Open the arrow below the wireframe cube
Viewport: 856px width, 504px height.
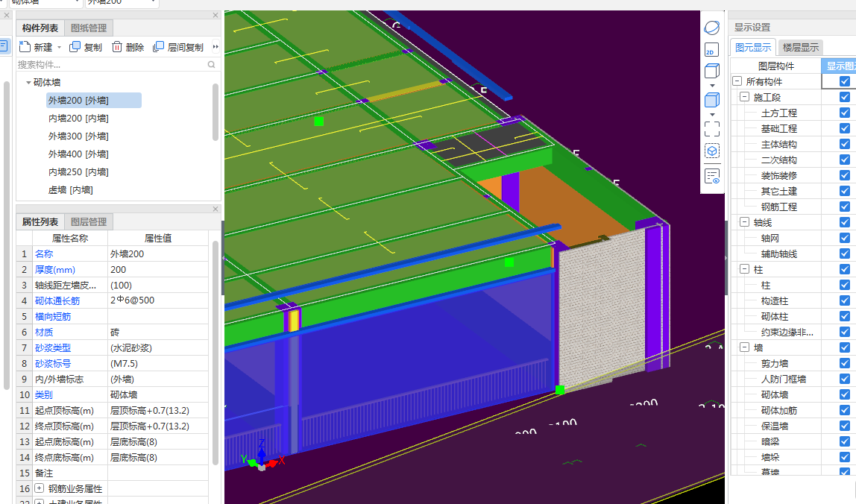click(712, 86)
